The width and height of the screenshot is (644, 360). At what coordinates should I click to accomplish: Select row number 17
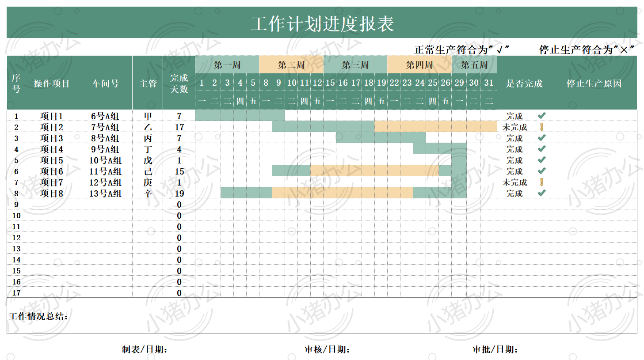pyautogui.click(x=16, y=292)
